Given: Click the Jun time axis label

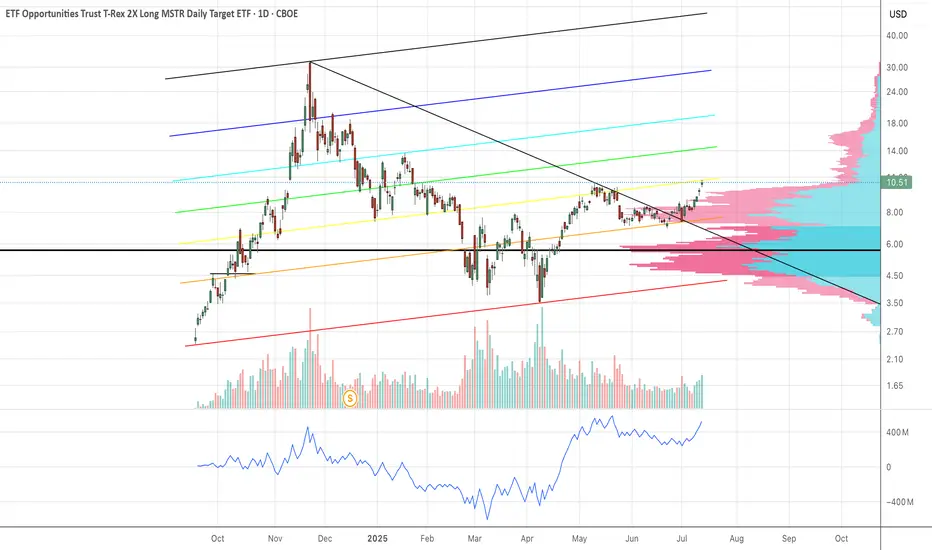Looking at the screenshot, I should tap(632, 539).
